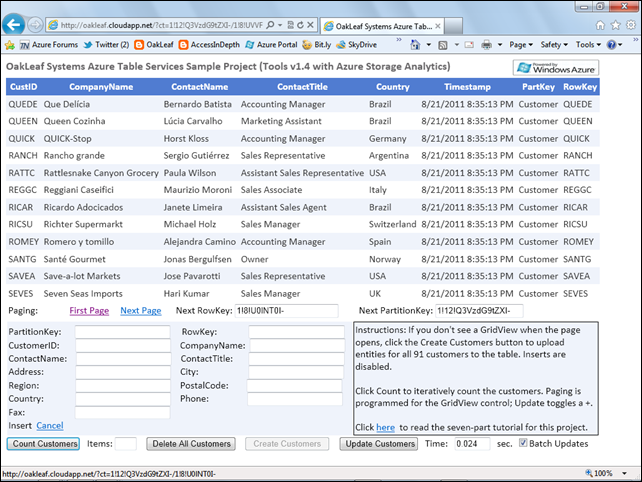Click the Delete All Customers button
The image size is (642, 482).
point(191,444)
